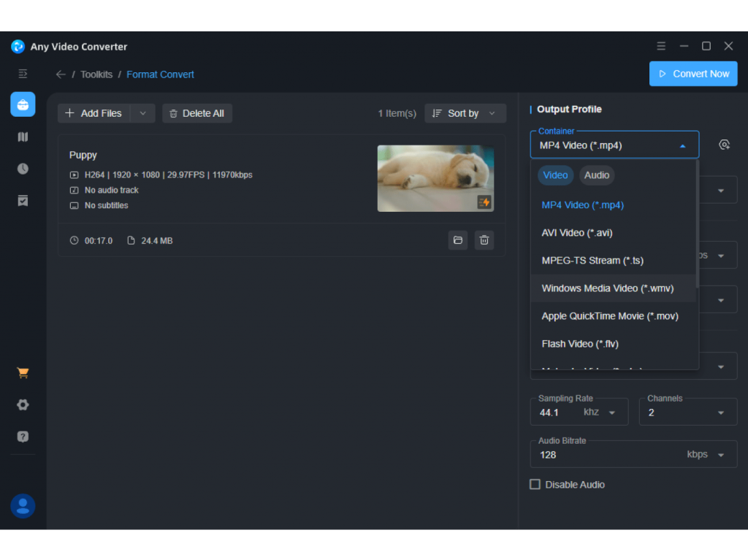Delete the Puppy item with trash icon
This screenshot has height=560, width=748.
[x=484, y=240]
